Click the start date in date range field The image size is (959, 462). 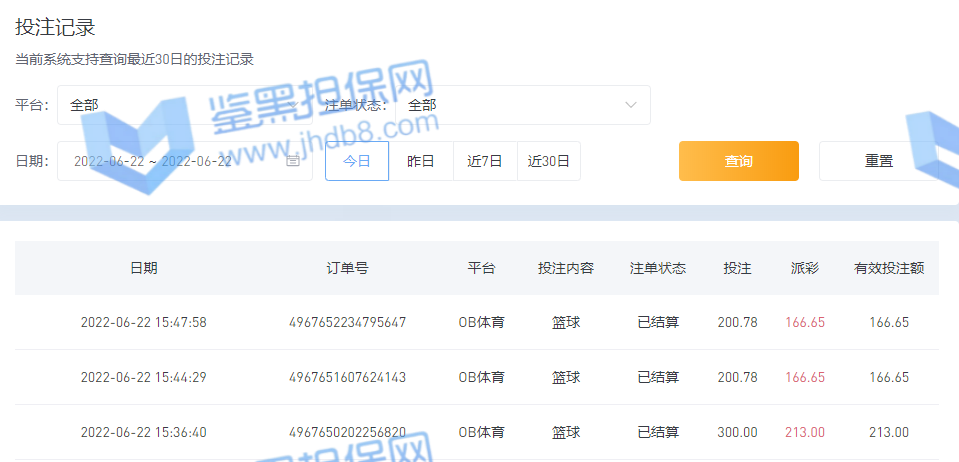(109, 161)
